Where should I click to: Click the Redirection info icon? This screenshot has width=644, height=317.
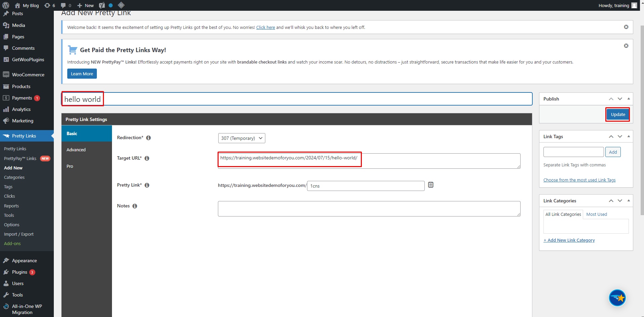tap(148, 138)
